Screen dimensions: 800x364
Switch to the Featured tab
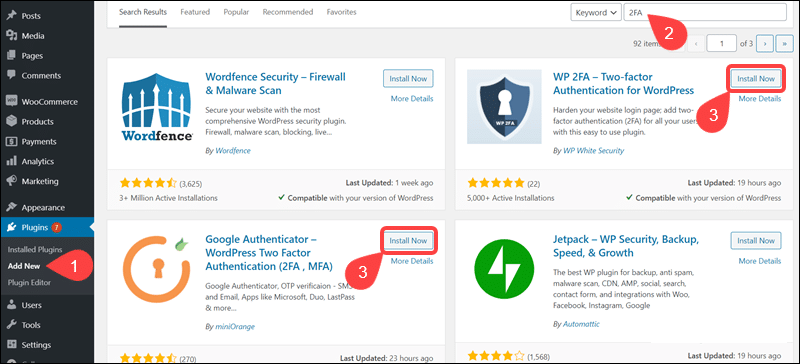coord(195,12)
